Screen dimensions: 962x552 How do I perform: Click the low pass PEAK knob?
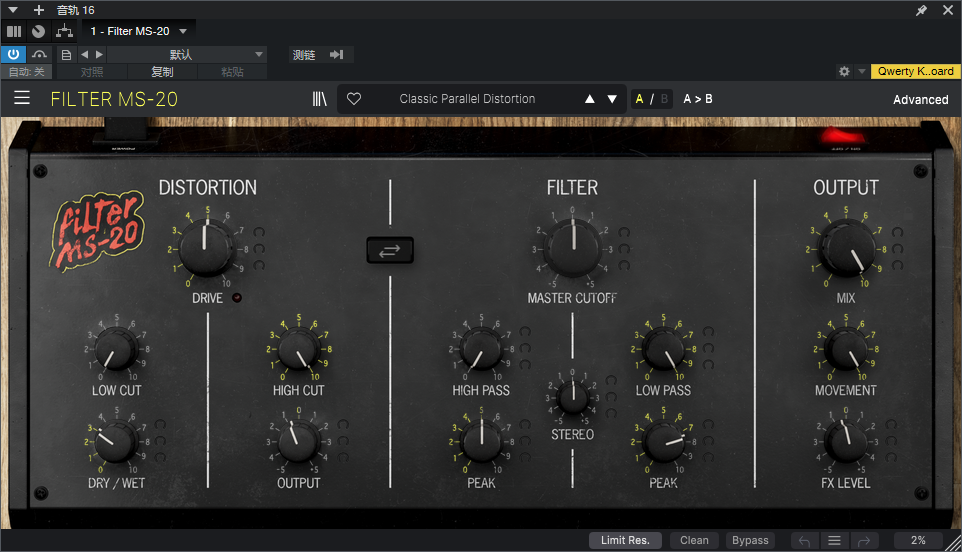(664, 442)
